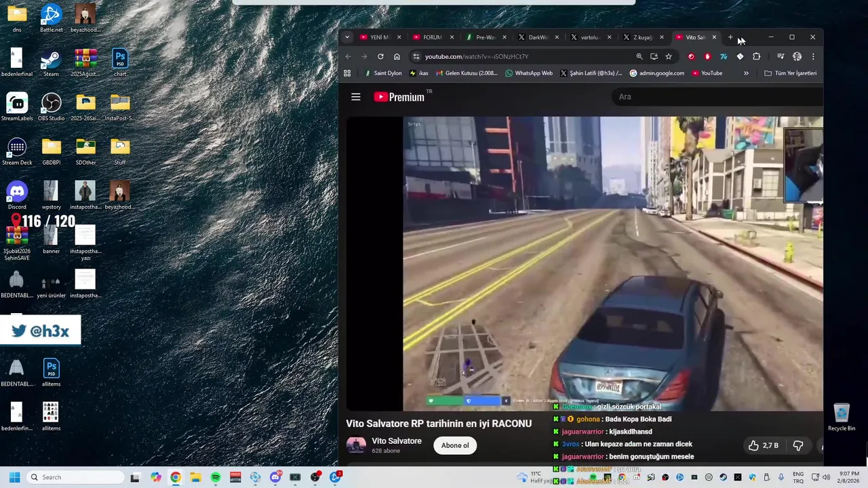
Task: Open the OBS Studio desktop icon
Action: click(x=52, y=107)
